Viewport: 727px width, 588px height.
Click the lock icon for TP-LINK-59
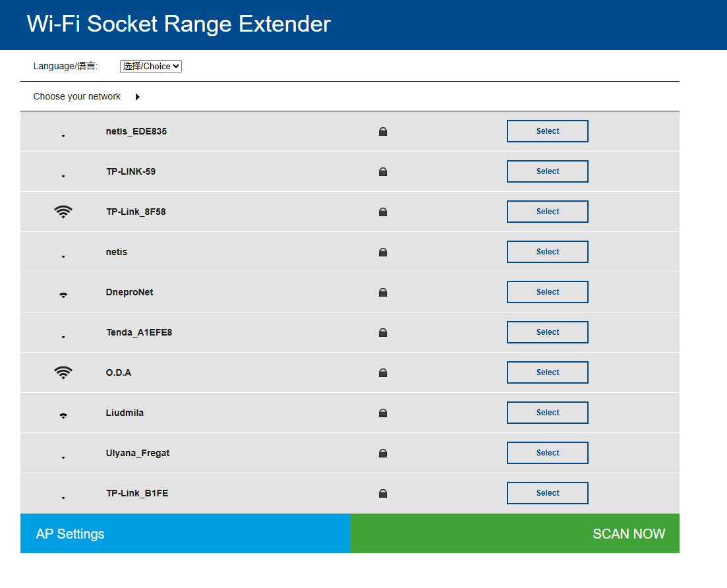(383, 172)
